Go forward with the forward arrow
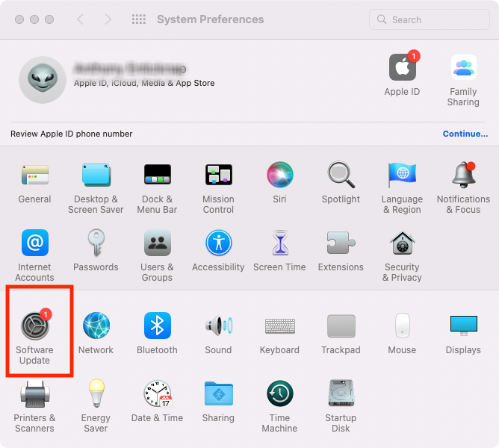Screen dimensions: 499x448 click(x=108, y=19)
